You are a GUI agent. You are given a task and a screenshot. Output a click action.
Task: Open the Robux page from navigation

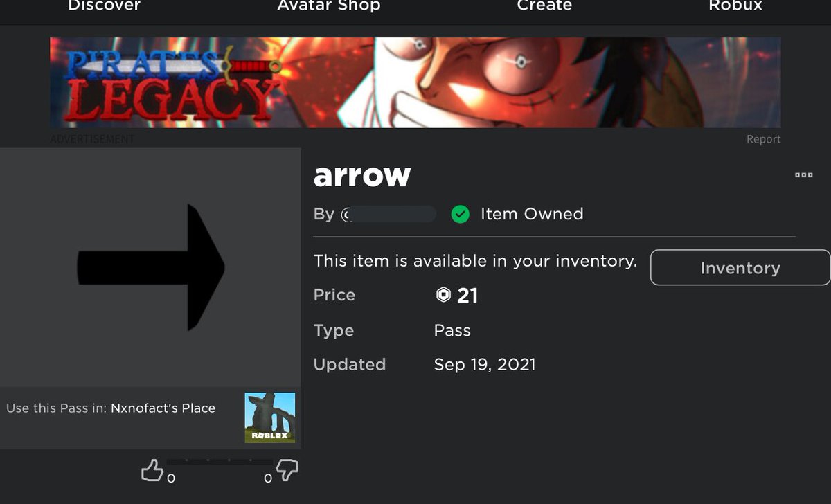[x=735, y=6]
